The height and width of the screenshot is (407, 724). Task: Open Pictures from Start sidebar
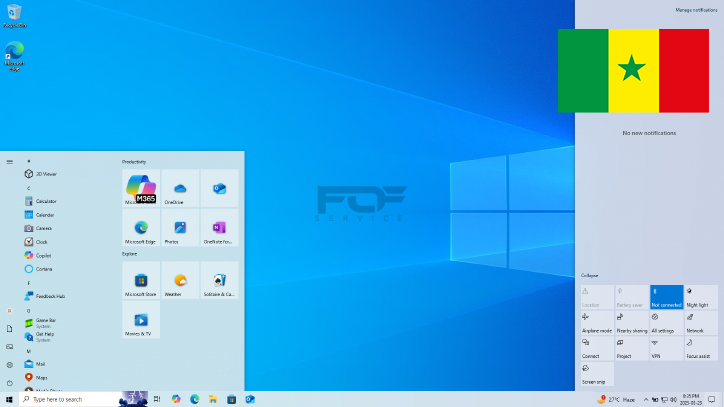10,346
